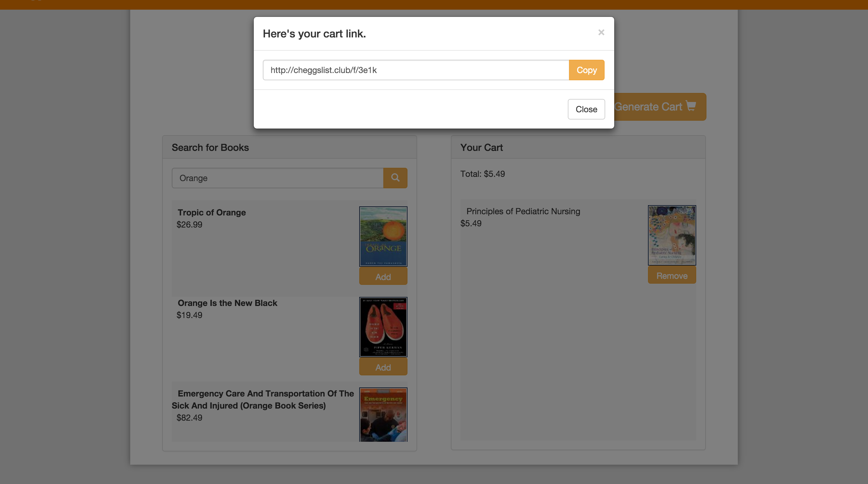The image size is (868, 484).
Task: Add Orange Is the New Black
Action: click(x=383, y=367)
